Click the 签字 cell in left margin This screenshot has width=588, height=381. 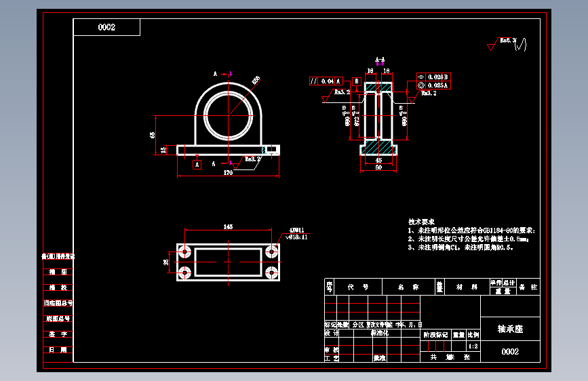[x=58, y=334]
